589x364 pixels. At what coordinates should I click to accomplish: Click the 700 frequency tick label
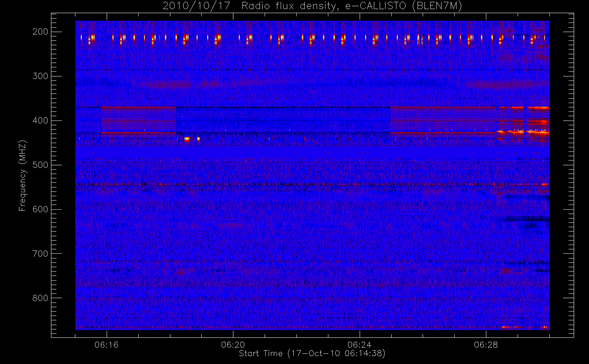[40, 254]
